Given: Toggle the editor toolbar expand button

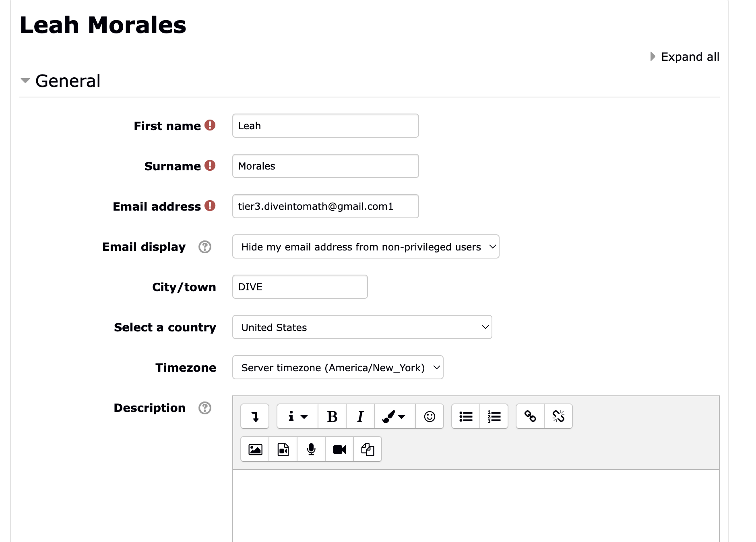Looking at the screenshot, I should [255, 416].
